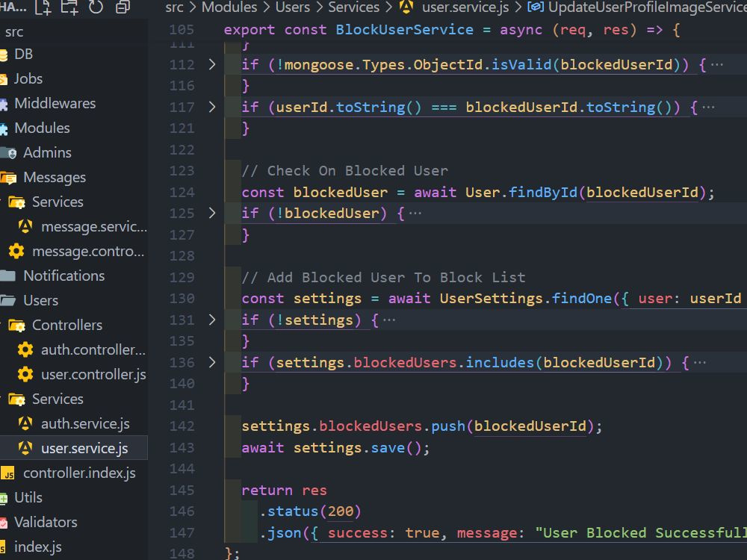Unfold the includes block at line 136
The image size is (747, 560).
click(x=212, y=362)
